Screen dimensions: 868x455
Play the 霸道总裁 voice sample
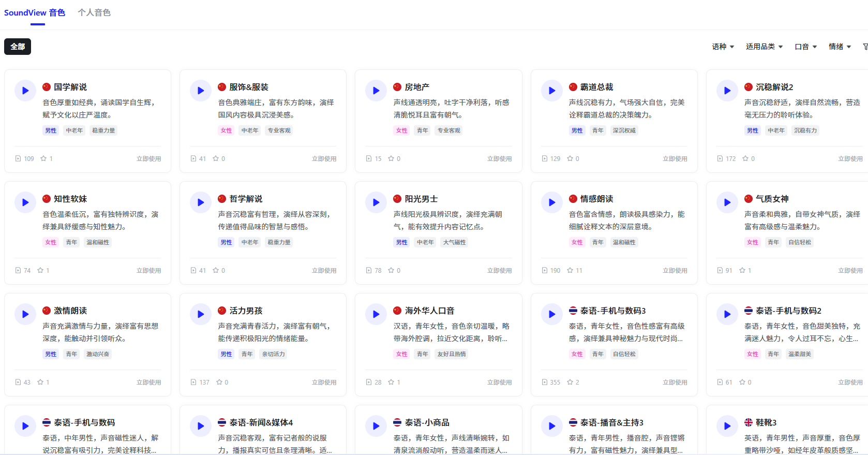coord(551,91)
